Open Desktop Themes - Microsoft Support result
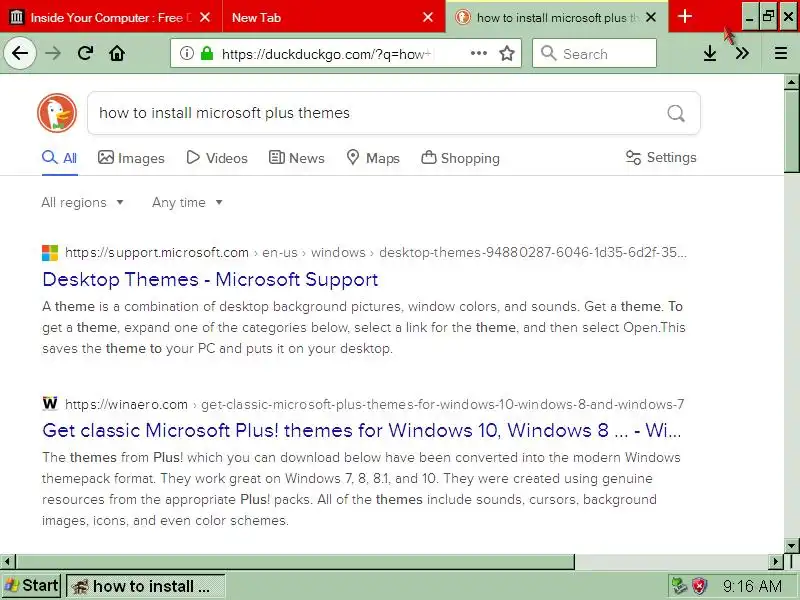Viewport: 800px width, 600px height. point(210,280)
